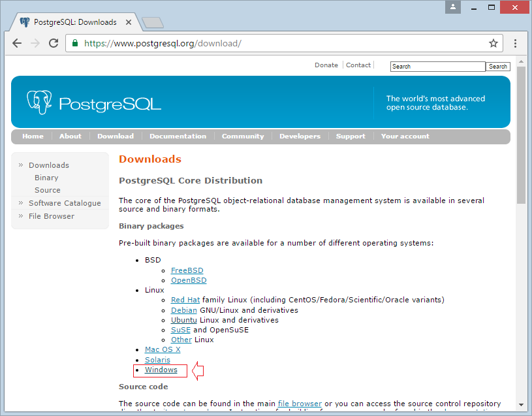Select Downloads in the sidebar
532x416 pixels.
[49, 165]
